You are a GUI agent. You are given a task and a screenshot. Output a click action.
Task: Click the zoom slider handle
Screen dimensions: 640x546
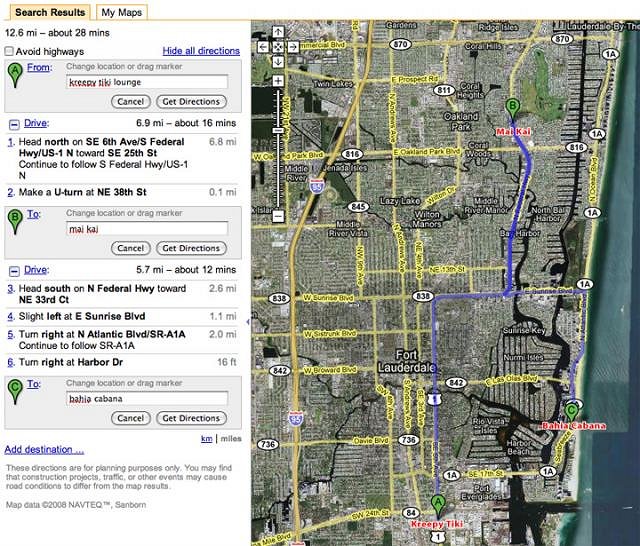click(278, 131)
